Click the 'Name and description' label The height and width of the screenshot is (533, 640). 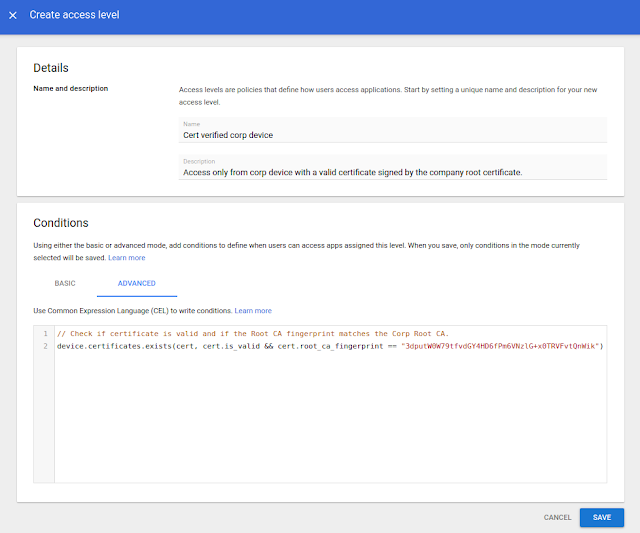[x=71, y=89]
